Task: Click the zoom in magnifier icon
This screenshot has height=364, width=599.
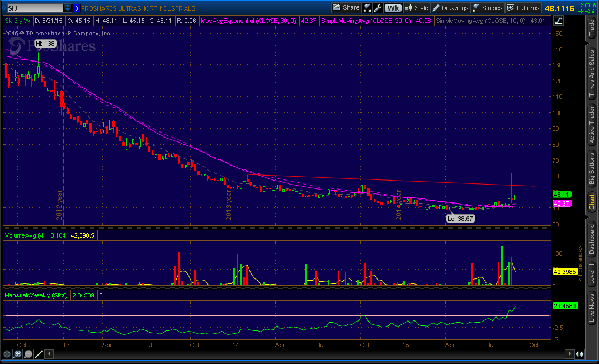Action: tap(18, 354)
